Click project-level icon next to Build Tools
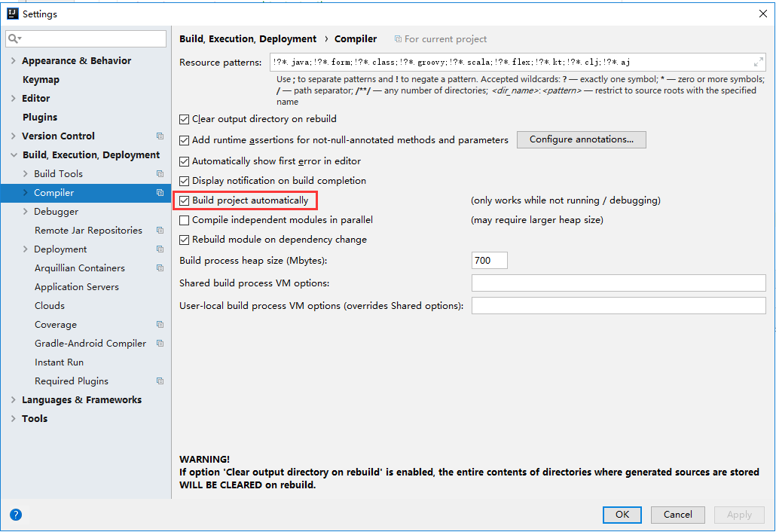Image resolution: width=776 pixels, height=532 pixels. [160, 174]
